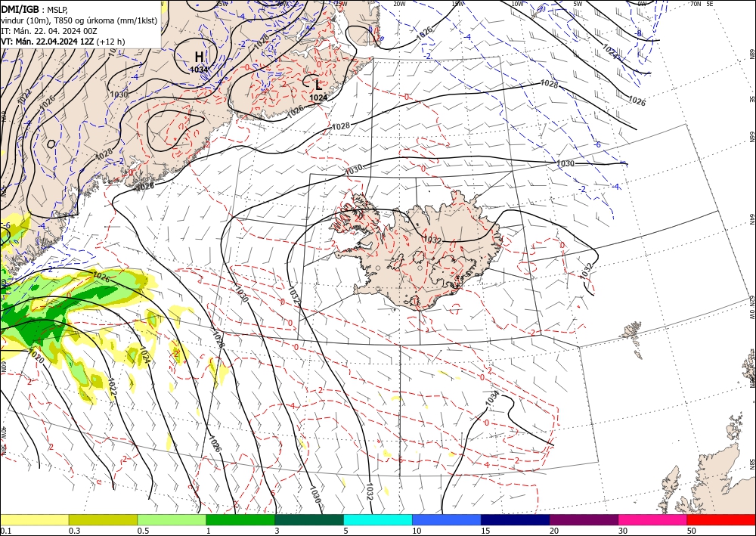Click the 'DMI/IGB : MSLP,' title text
756x536 pixels.
tap(36, 8)
